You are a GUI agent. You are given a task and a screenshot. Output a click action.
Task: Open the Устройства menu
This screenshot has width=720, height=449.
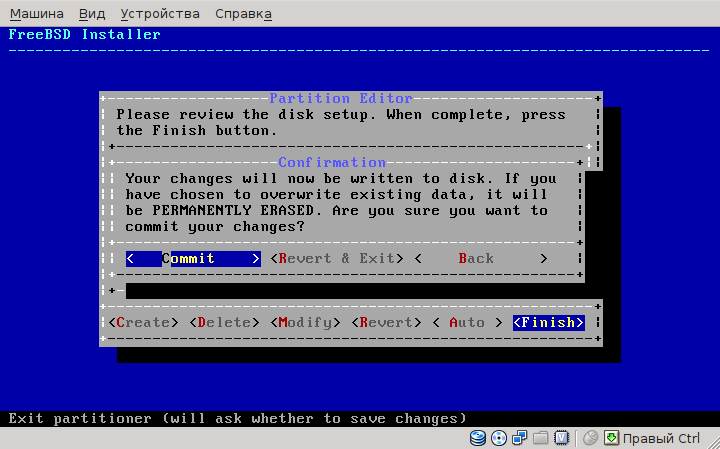pos(160,14)
